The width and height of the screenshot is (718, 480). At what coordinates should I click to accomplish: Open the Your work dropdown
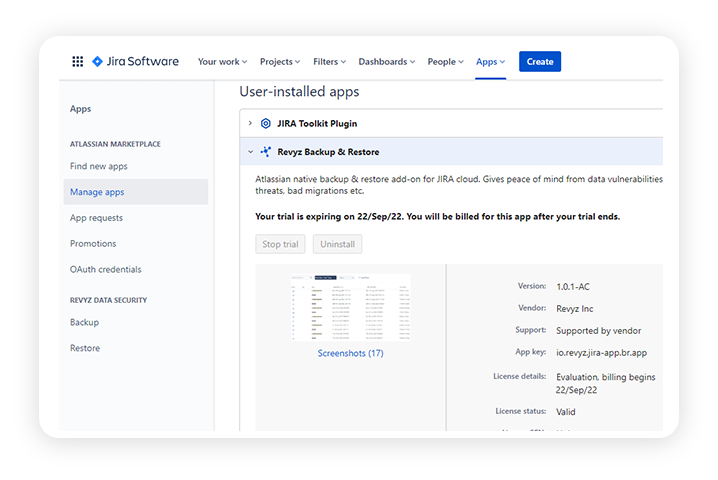pos(223,62)
